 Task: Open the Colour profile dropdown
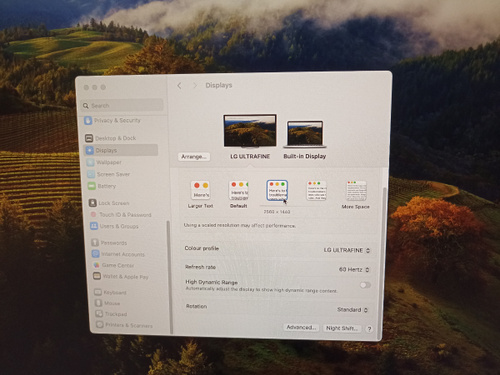347,250
